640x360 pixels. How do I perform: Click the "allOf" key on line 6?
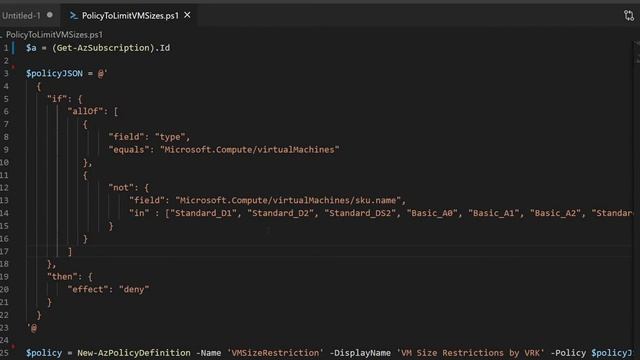[85, 111]
